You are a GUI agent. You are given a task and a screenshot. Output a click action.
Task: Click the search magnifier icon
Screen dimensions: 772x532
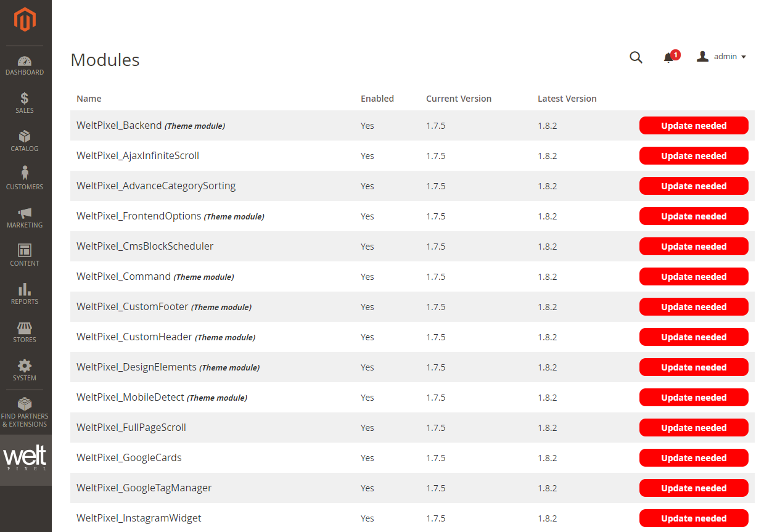[x=636, y=57]
